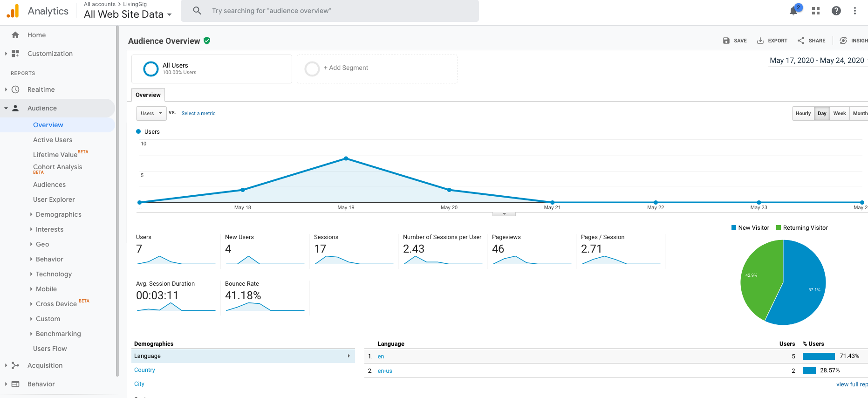Screen dimensions: 868x398
Task: Click the Share report icon
Action: pos(801,41)
